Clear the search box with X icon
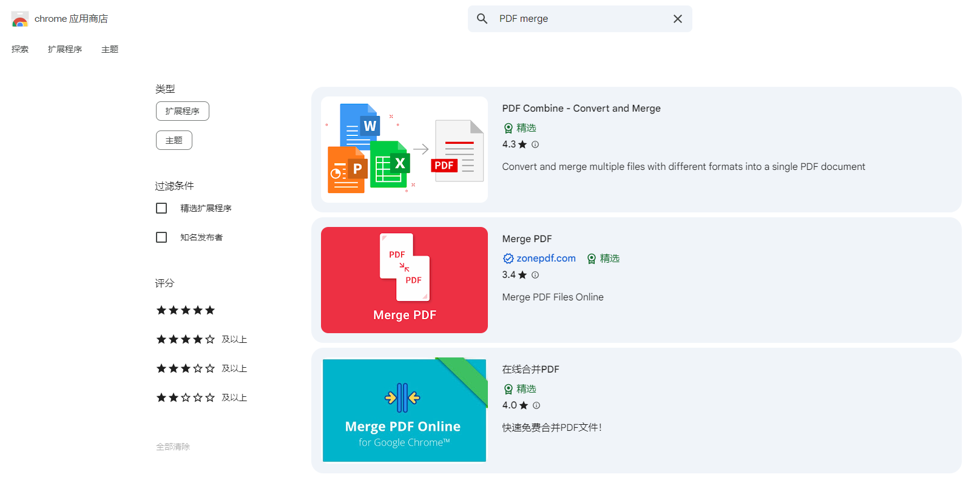 pyautogui.click(x=677, y=19)
